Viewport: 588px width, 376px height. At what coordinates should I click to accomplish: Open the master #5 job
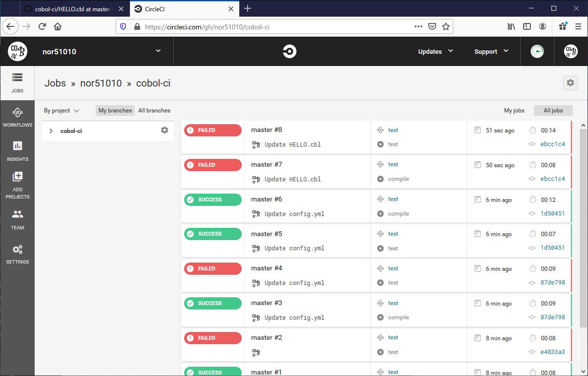267,234
